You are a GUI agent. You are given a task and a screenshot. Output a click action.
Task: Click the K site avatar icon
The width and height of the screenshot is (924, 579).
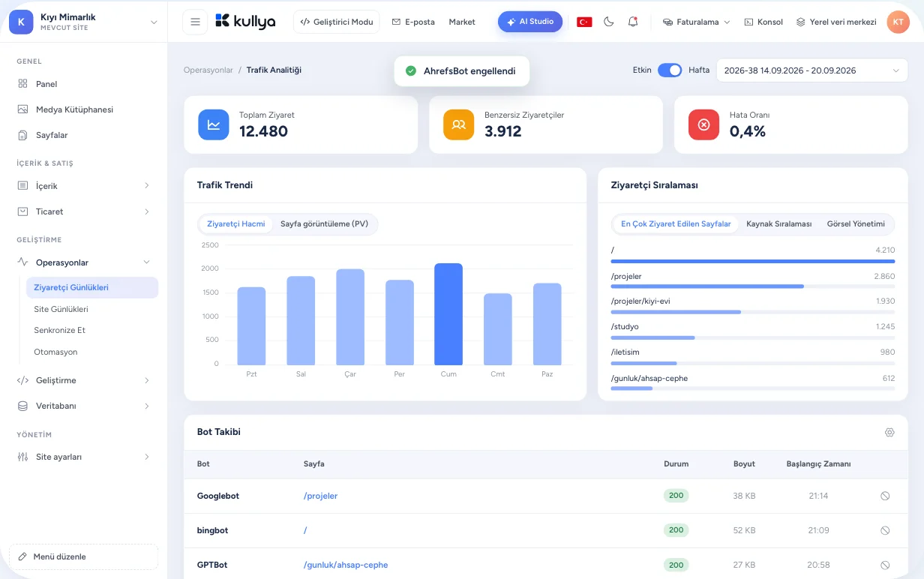(21, 22)
